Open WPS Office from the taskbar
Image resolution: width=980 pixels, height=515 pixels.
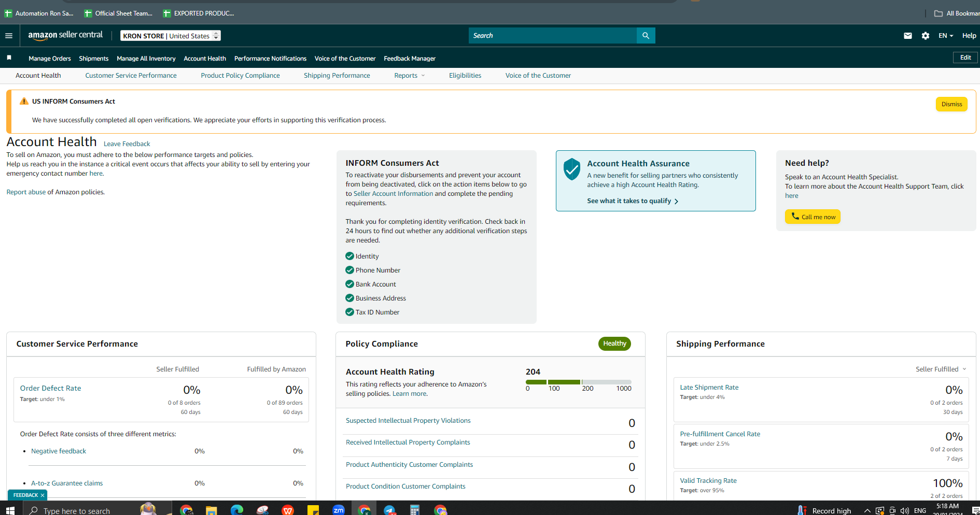coord(288,510)
